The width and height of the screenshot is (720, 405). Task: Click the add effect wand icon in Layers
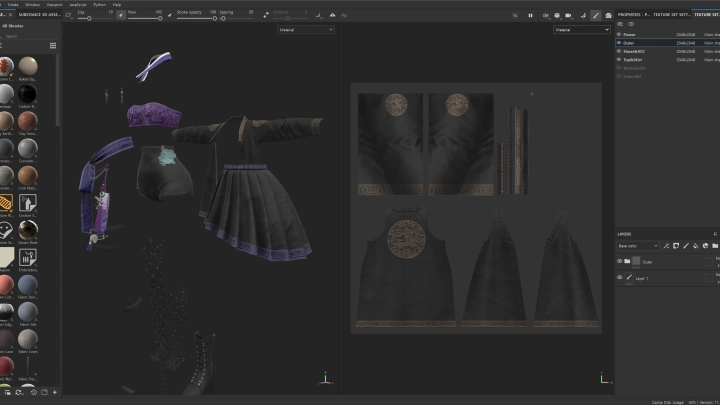666,246
